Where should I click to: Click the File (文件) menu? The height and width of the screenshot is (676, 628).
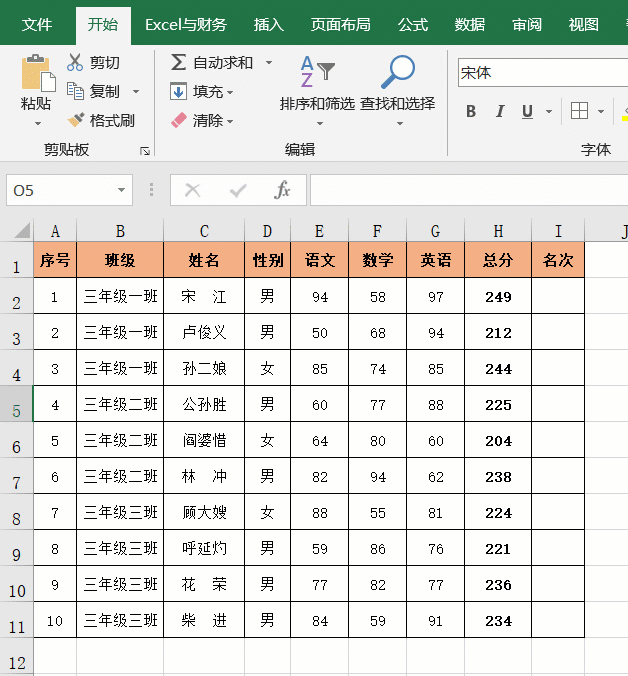[37, 25]
